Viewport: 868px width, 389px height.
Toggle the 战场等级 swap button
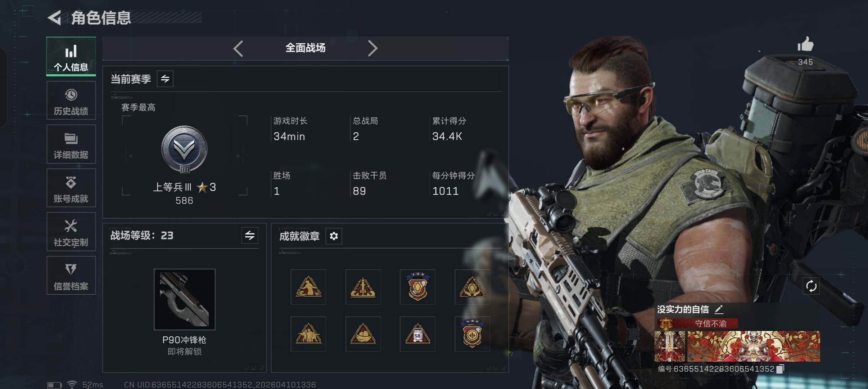coord(250,236)
